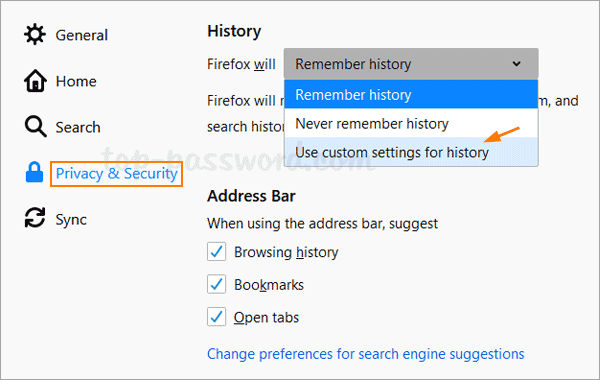Uncheck the Bookmarks checkbox

tap(216, 284)
